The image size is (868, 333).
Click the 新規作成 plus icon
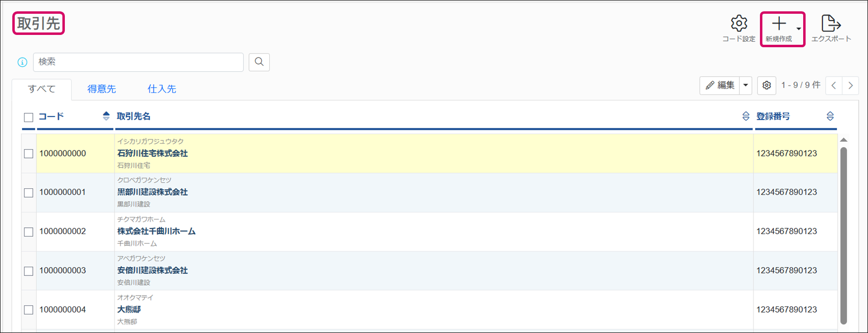click(779, 24)
